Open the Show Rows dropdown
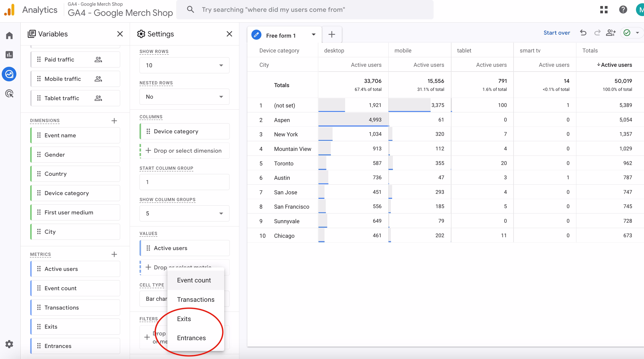 pyautogui.click(x=184, y=65)
